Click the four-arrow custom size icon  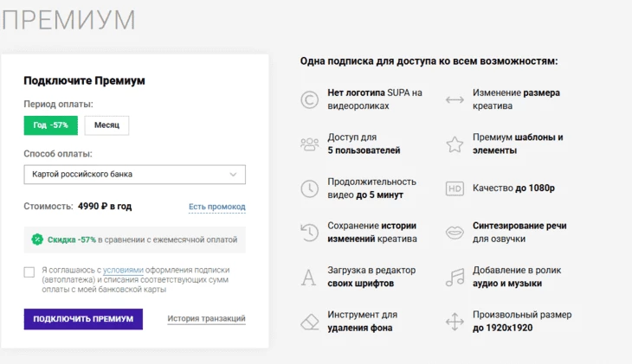[x=455, y=322]
